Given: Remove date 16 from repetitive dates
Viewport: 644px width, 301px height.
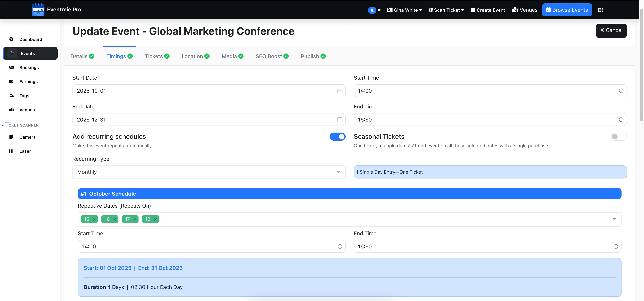Looking at the screenshot, I should click(115, 219).
